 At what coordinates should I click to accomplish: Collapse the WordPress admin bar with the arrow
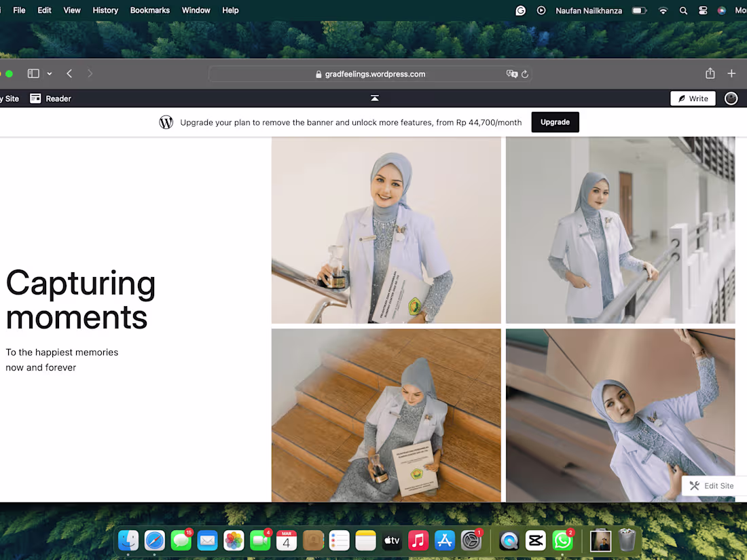point(374,98)
